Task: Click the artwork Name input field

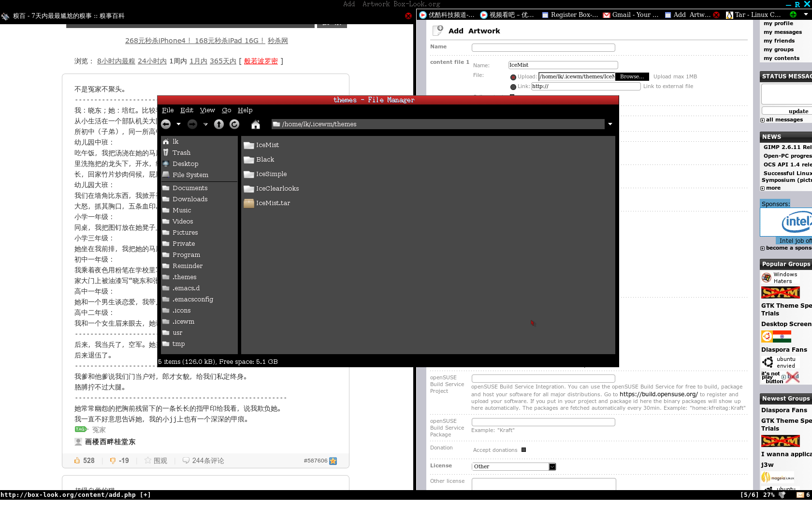Action: tap(543, 47)
